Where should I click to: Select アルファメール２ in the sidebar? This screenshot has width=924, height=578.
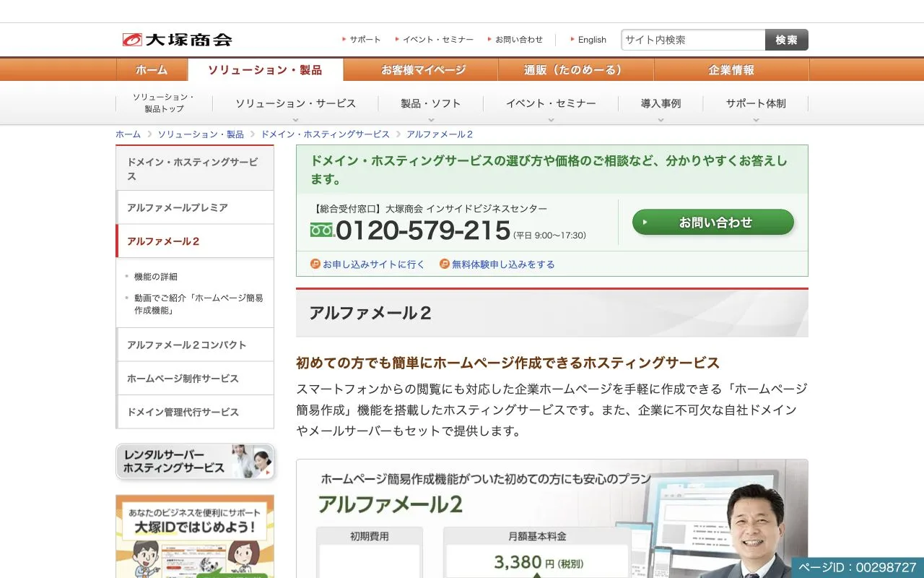[x=195, y=241]
